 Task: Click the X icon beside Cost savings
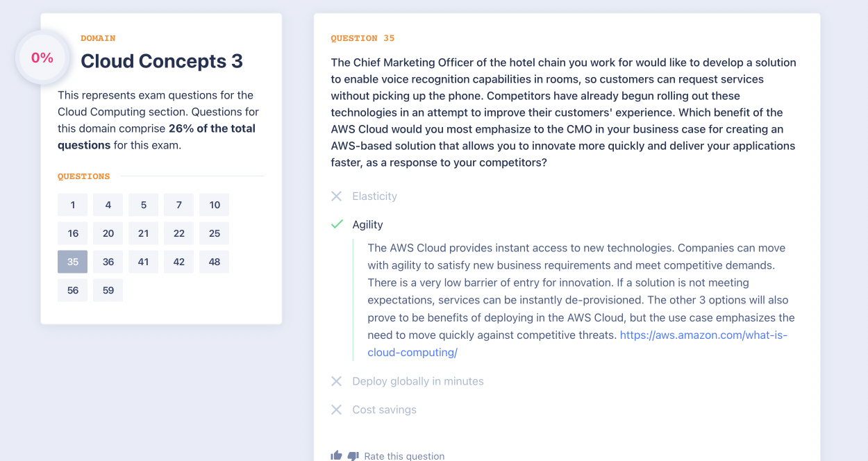pyautogui.click(x=337, y=410)
